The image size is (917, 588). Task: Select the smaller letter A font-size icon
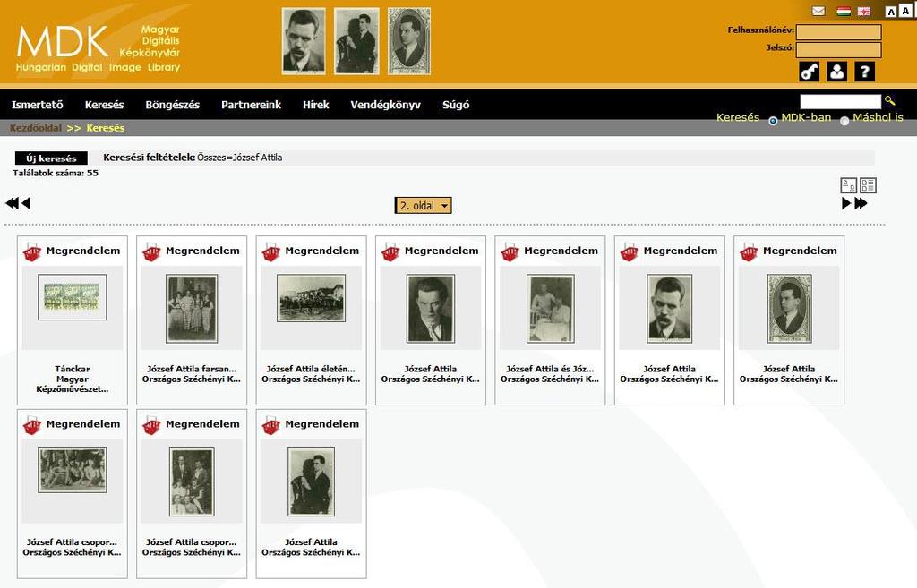click(x=891, y=12)
